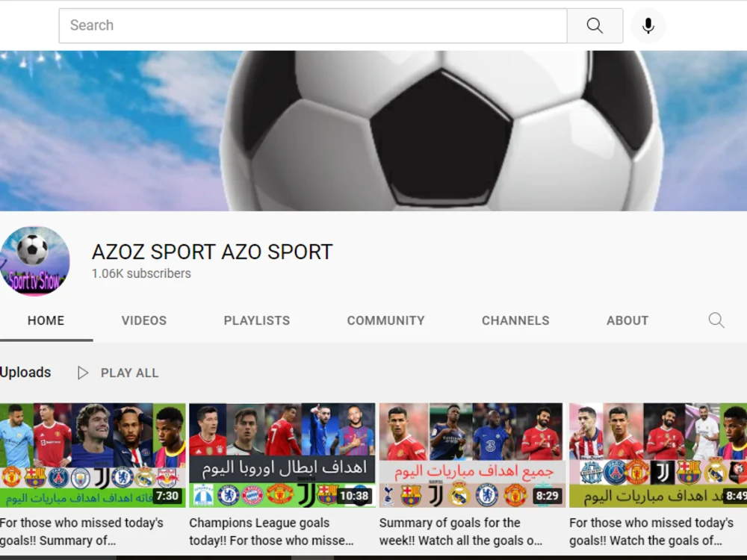Open the Uploads section heading
This screenshot has width=747, height=560.
(x=25, y=373)
